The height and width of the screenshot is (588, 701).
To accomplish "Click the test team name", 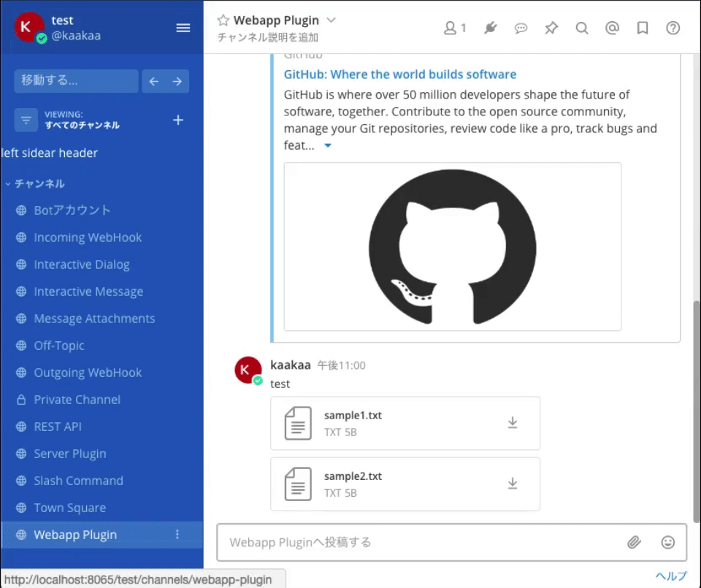I will [62, 20].
